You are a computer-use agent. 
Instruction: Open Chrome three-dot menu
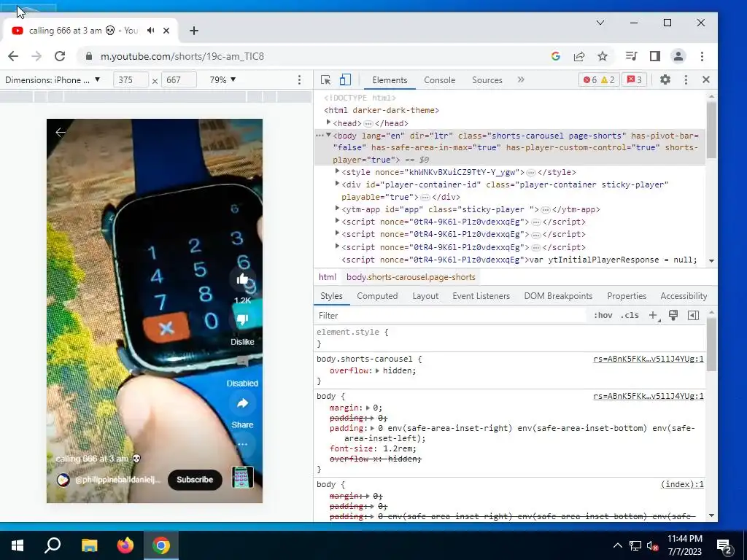702,56
